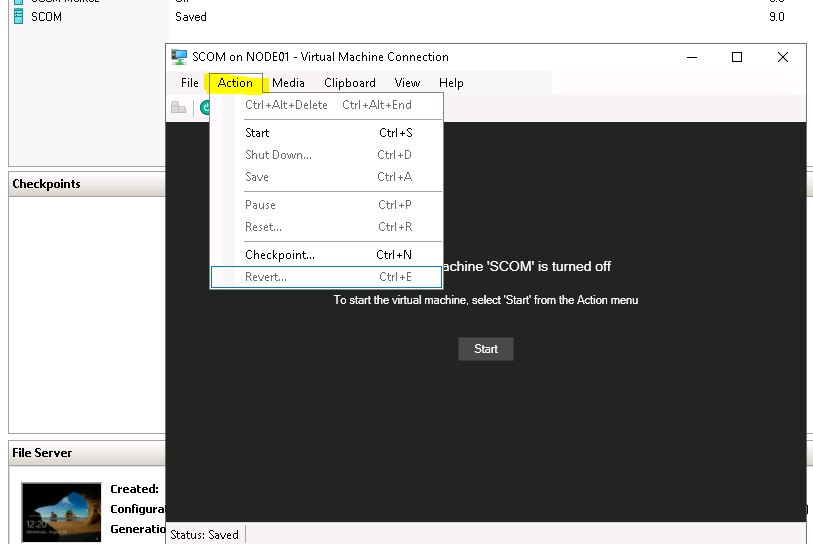Select Pause in the Action menu

coord(327,205)
